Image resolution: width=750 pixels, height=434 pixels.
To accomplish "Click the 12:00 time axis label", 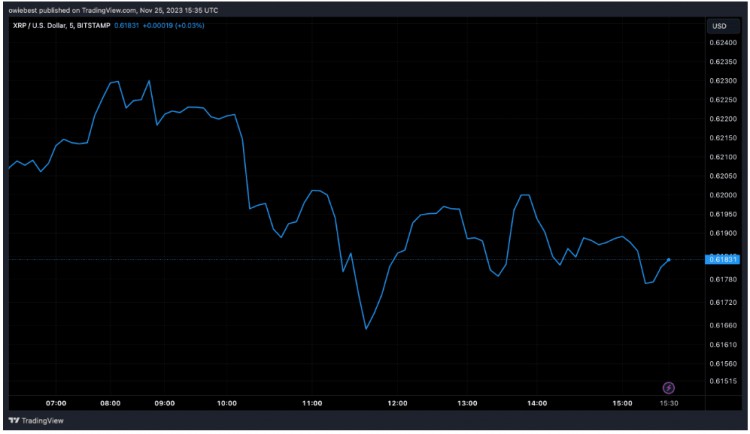I will (x=397, y=403).
